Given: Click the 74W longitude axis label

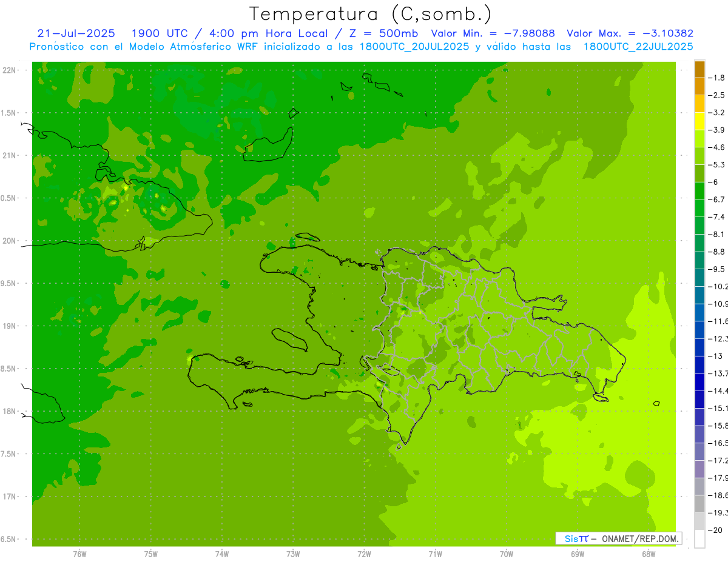Looking at the screenshot, I should click(222, 554).
